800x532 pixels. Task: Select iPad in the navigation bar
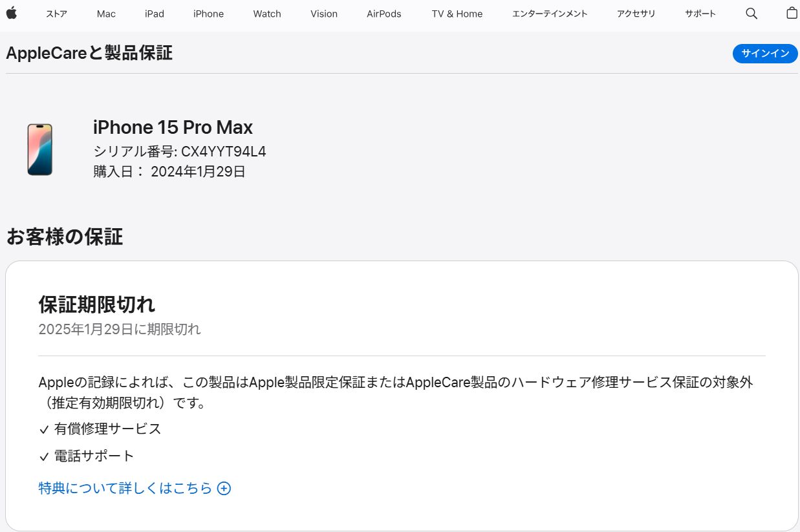pyautogui.click(x=155, y=14)
